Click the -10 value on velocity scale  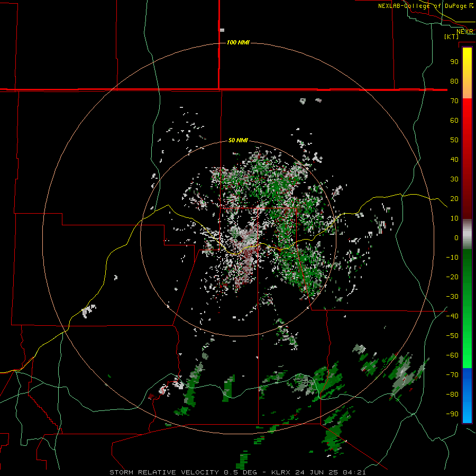(452, 258)
